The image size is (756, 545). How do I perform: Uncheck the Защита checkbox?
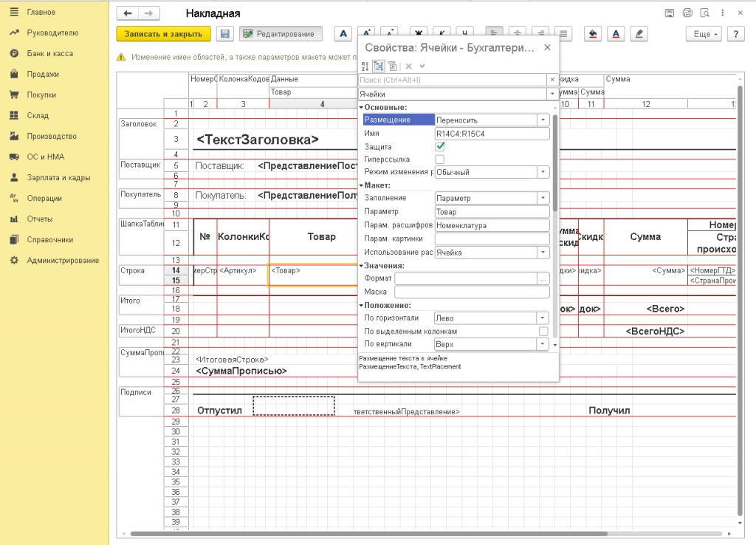click(440, 146)
